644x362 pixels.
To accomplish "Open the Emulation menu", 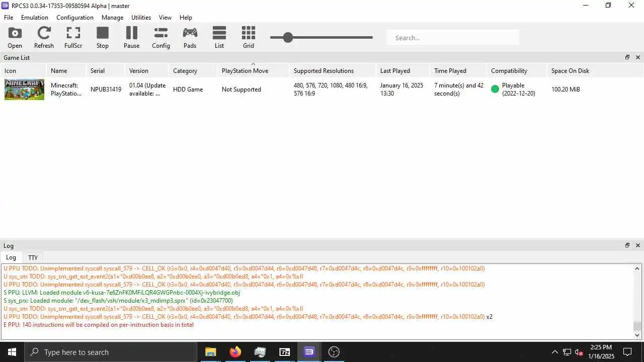I will coord(35,18).
